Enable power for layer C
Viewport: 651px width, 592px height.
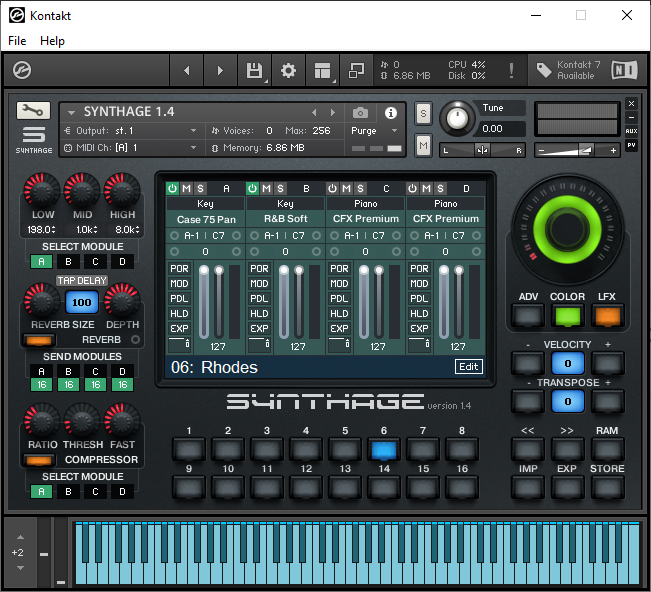point(333,188)
